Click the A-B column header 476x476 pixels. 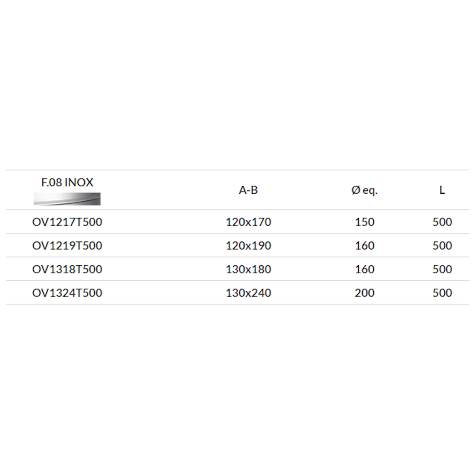pos(248,190)
